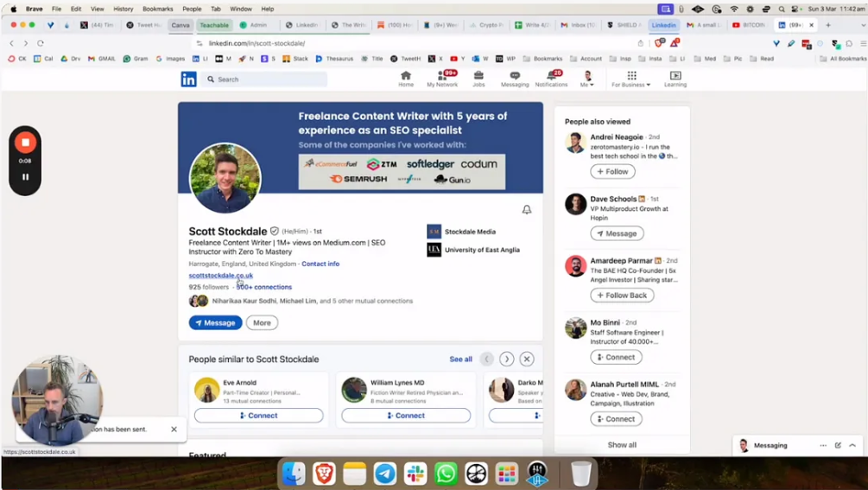Viewport: 868px width, 490px height.
Task: Follow back Amardeep Parmar
Action: pyautogui.click(x=622, y=295)
